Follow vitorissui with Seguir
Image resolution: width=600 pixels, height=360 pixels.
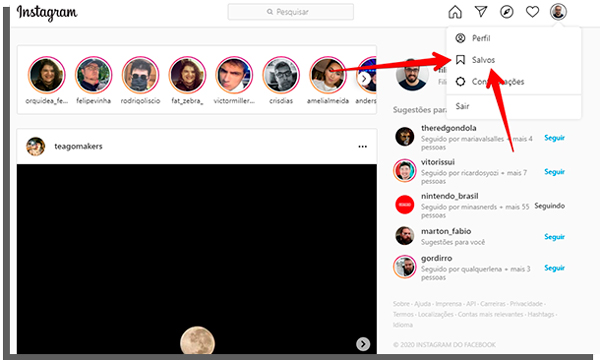(x=554, y=172)
